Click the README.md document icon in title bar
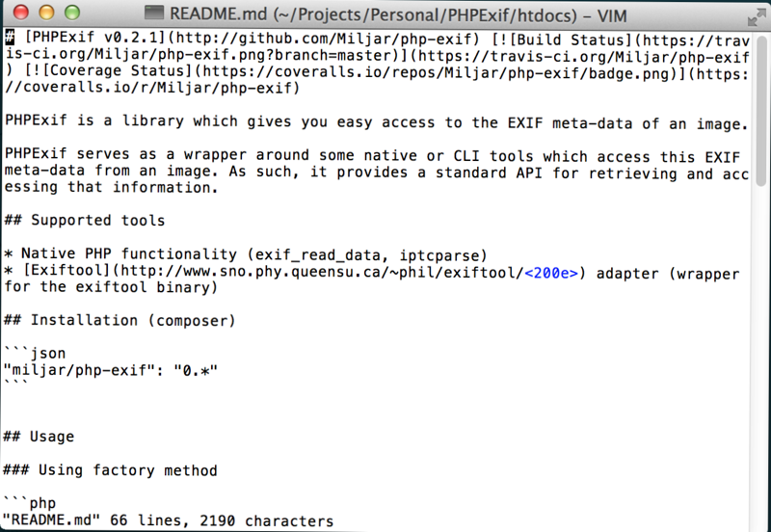Viewport: 771px width, 532px height. [x=154, y=13]
